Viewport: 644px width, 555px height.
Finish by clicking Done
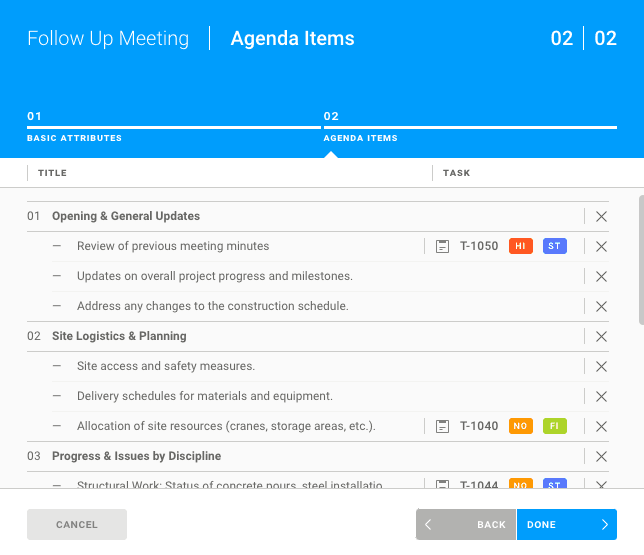566,524
